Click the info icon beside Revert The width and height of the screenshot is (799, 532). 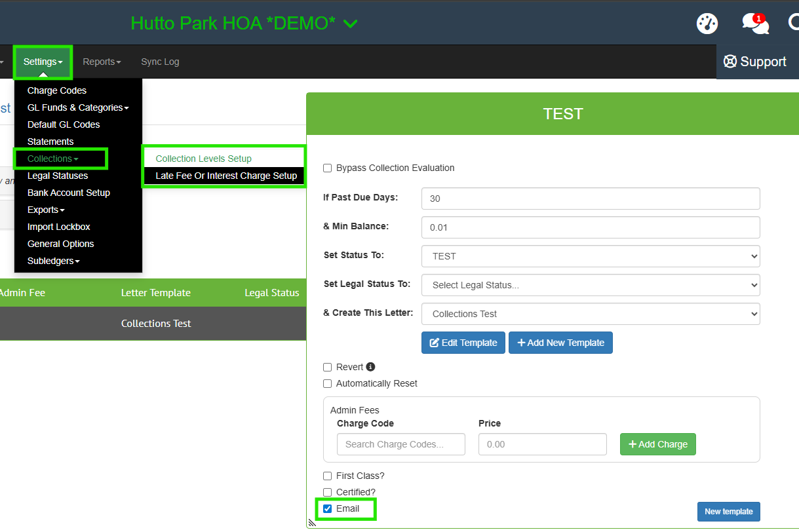pyautogui.click(x=370, y=367)
